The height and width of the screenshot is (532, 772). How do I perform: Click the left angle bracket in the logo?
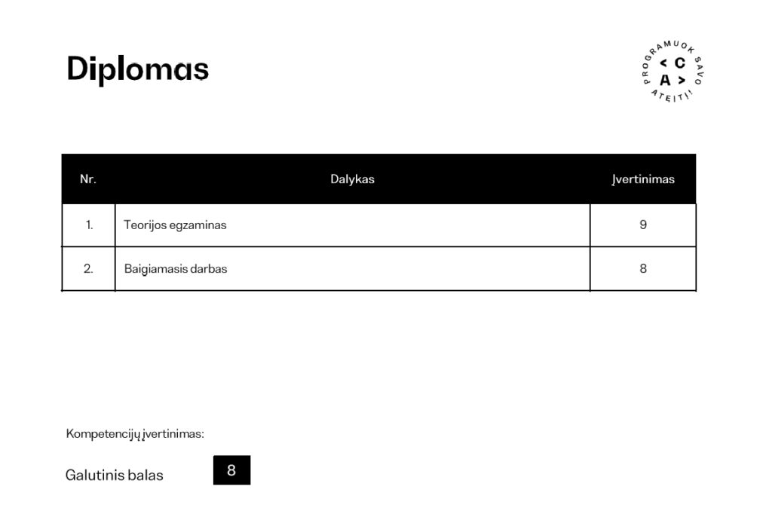(x=663, y=63)
